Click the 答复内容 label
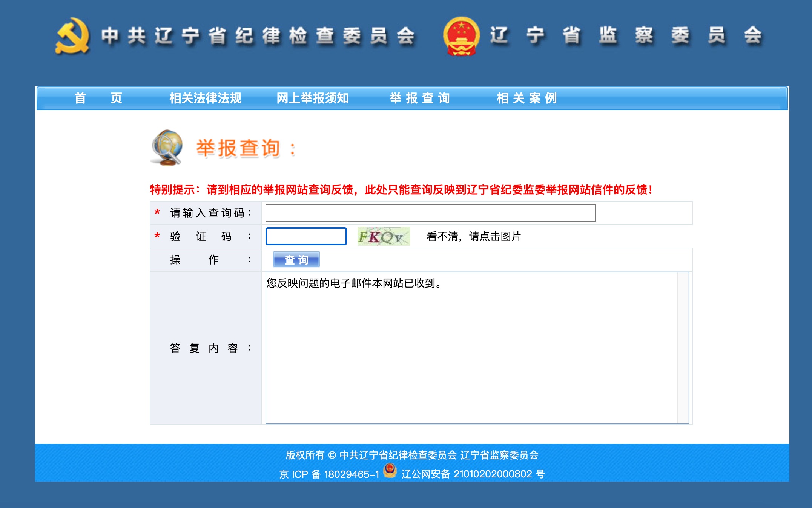Image resolution: width=812 pixels, height=508 pixels. [210, 348]
